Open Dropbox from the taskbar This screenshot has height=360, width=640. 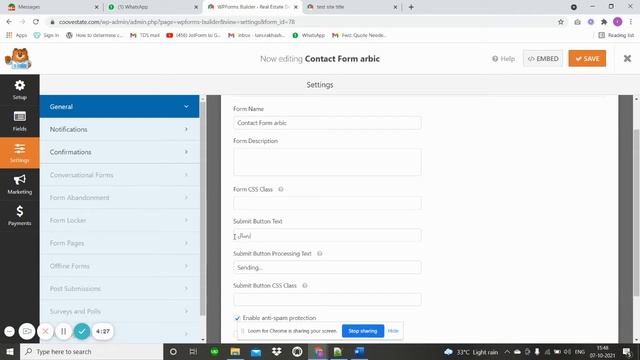(x=276, y=351)
